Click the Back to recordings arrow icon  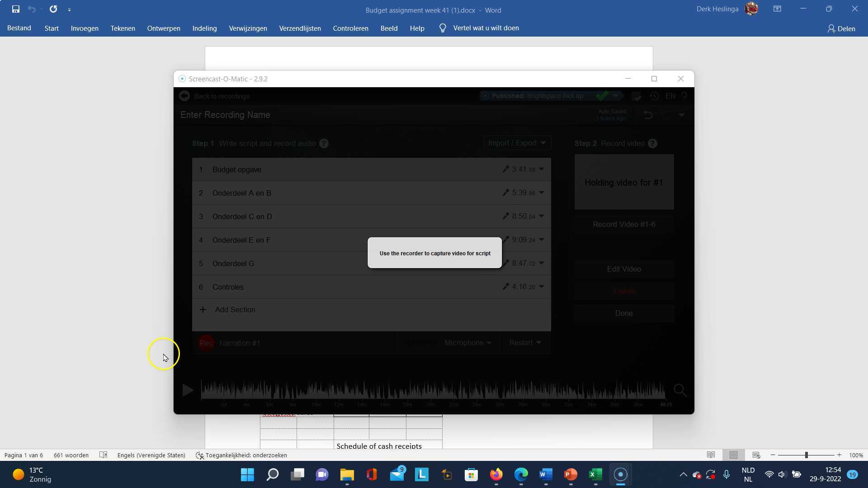pos(184,96)
